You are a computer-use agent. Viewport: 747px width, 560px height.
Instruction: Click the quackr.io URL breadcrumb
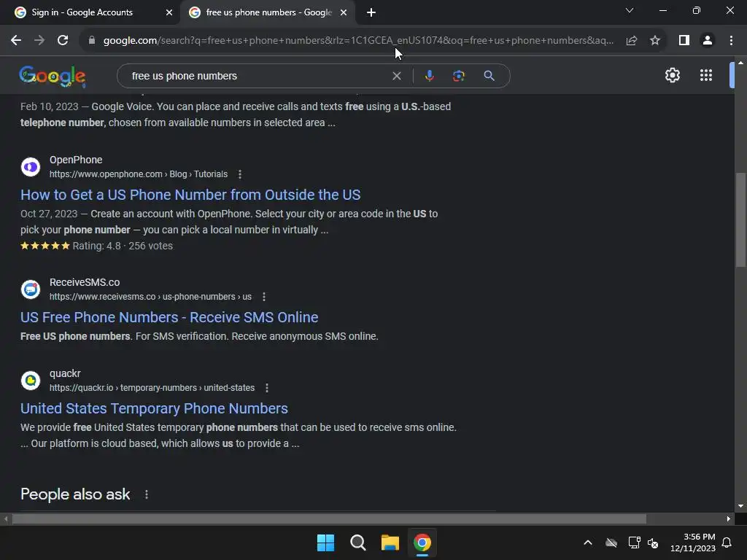tap(152, 388)
